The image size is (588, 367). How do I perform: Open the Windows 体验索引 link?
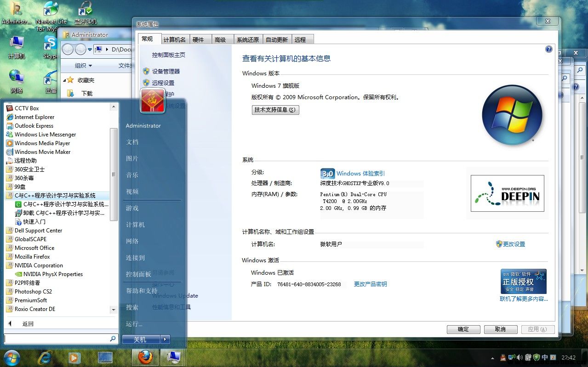[x=360, y=174]
